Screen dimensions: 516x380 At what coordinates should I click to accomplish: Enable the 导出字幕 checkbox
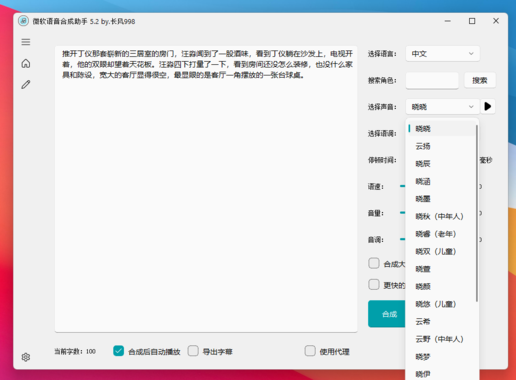coord(193,351)
